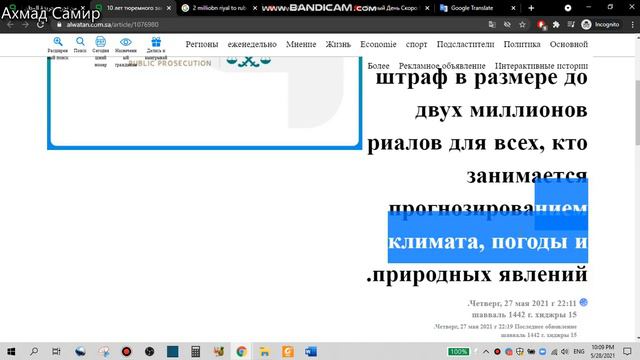
Task: Click the gift box icon
Action: [x=156, y=42]
